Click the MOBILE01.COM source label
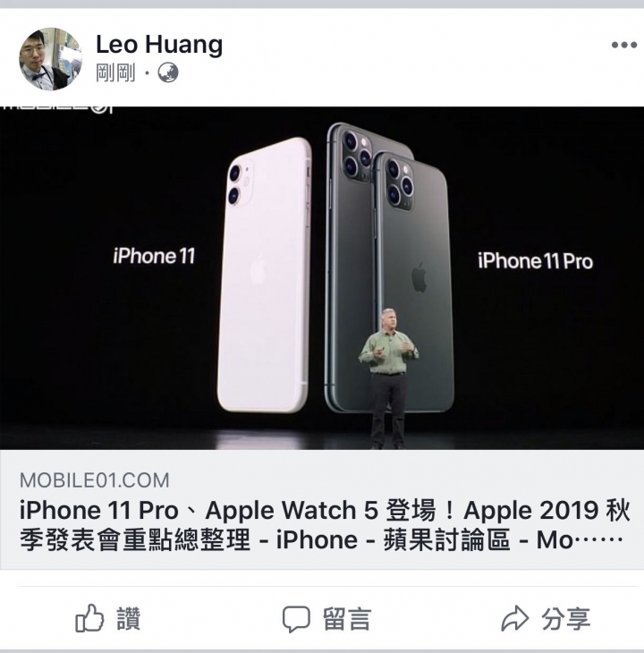This screenshot has height=653, width=644. tap(95, 480)
